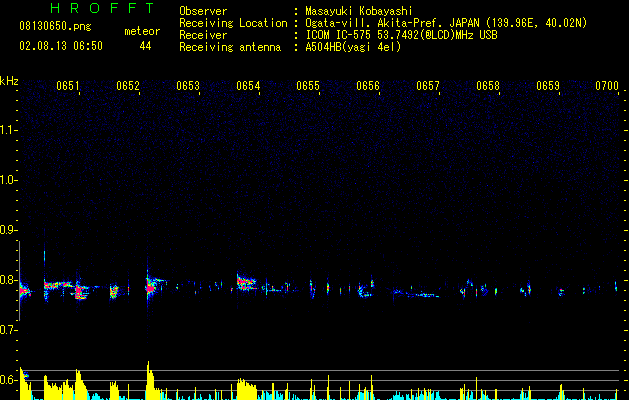
Task: Click the Receiving Location label
Action: pyautogui.click(x=233, y=23)
